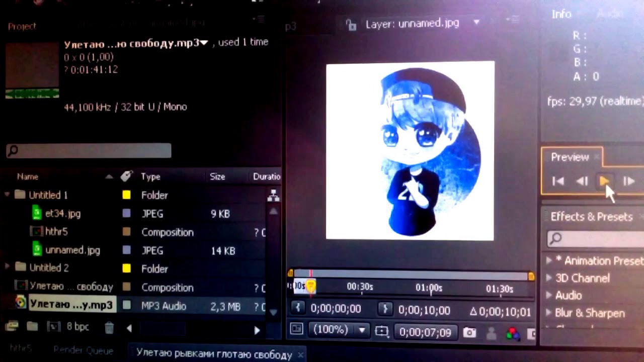Image resolution: width=644 pixels, height=362 pixels.
Task: Expand the 3D Channel effects category
Action: pos(549,278)
